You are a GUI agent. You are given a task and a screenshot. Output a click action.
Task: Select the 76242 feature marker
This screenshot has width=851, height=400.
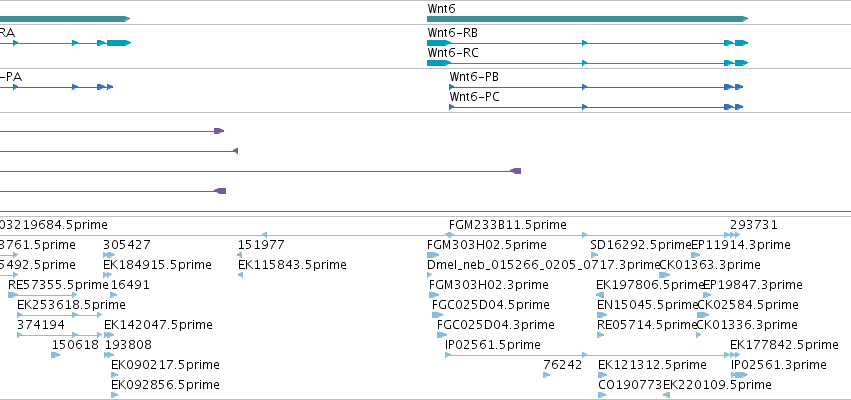click(547, 375)
